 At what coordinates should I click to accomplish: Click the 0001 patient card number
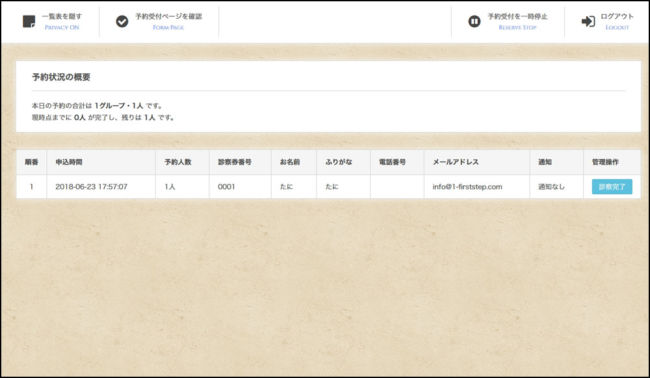pyautogui.click(x=226, y=187)
